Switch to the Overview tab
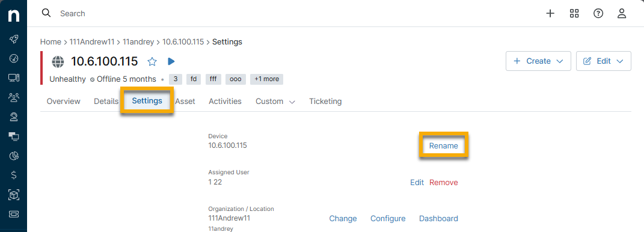The height and width of the screenshot is (232, 644). 63,102
